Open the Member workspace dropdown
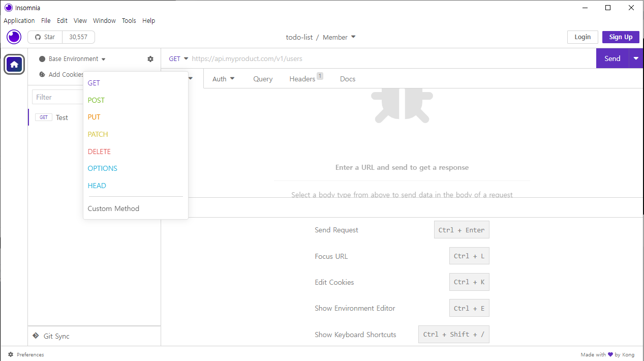This screenshot has width=644, height=361. (340, 37)
